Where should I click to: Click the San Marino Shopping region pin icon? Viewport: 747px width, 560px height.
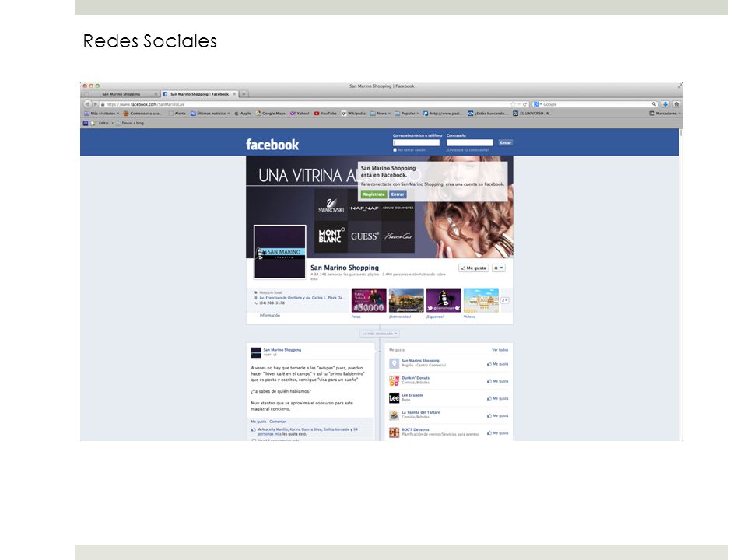pyautogui.click(x=394, y=363)
